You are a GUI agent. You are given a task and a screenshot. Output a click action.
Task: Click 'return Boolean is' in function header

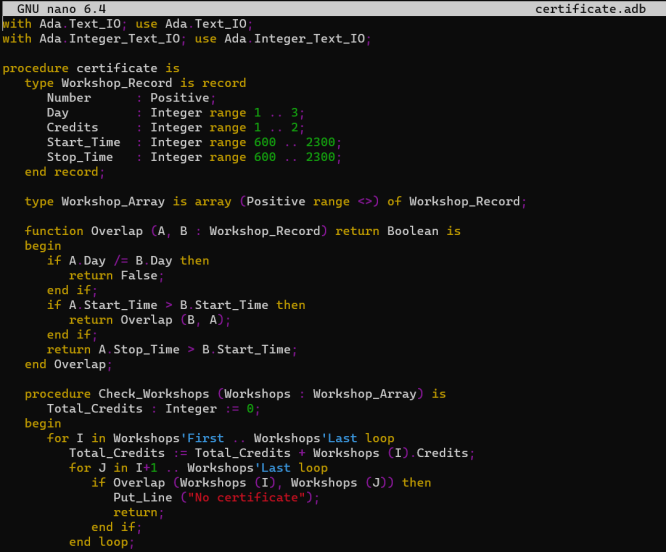click(398, 231)
